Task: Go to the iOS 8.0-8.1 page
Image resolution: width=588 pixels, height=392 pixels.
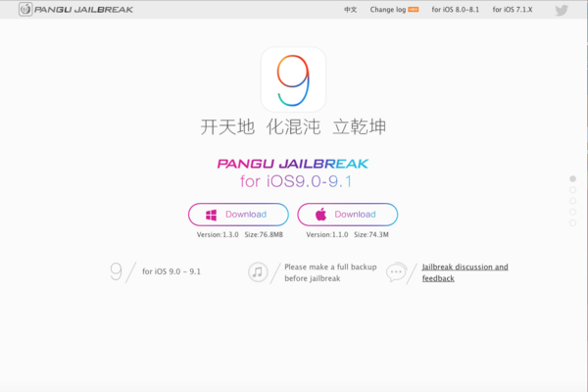Action: pos(456,10)
